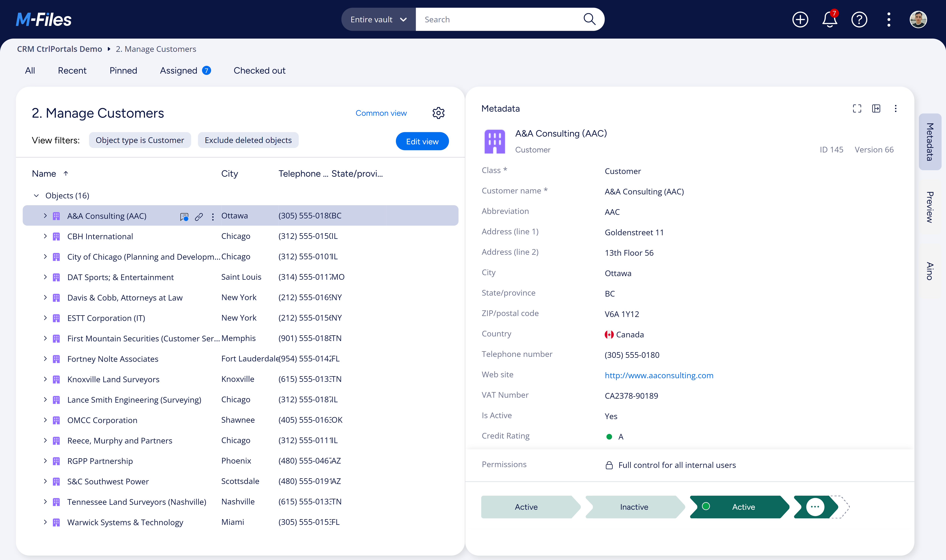Collapse the Objects (16) group

click(x=37, y=196)
